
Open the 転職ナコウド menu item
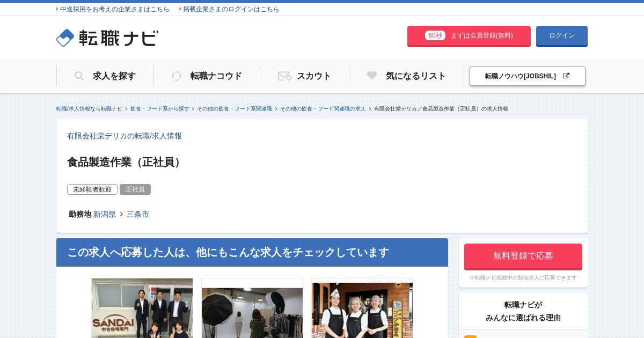click(207, 76)
